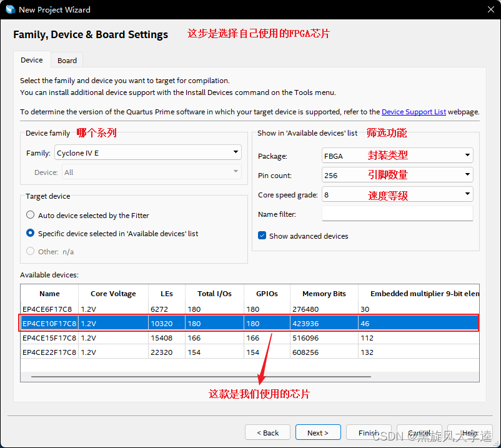
Task: Click the memory bits value 276480
Action: [x=305, y=309]
